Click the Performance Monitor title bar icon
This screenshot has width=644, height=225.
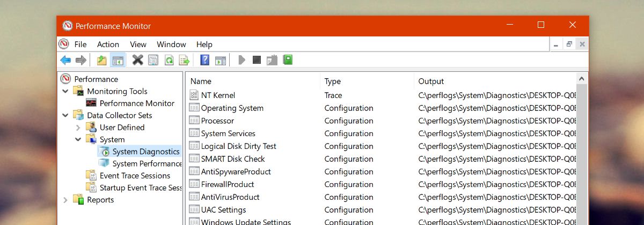(x=67, y=26)
